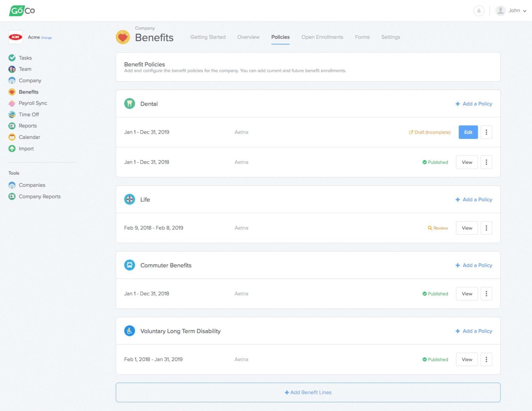The height and width of the screenshot is (411, 532).
Task: Expand options menu for Life policy
Action: 486,228
